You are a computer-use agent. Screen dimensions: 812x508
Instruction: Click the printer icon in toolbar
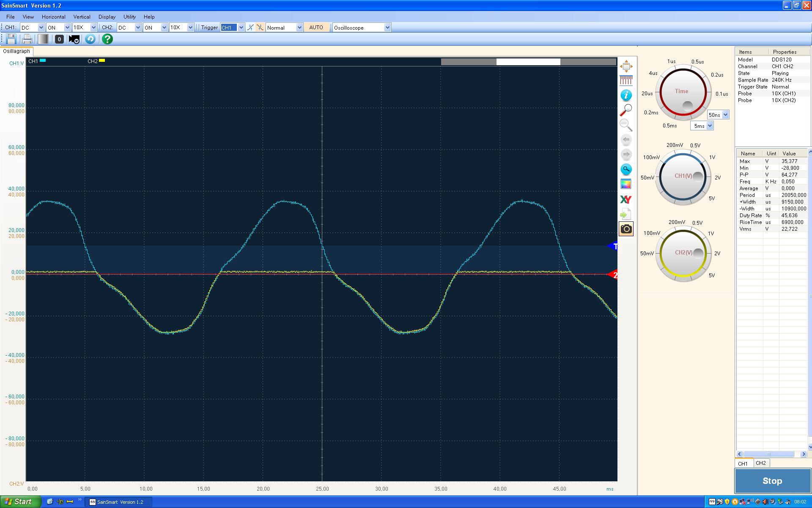click(x=27, y=39)
